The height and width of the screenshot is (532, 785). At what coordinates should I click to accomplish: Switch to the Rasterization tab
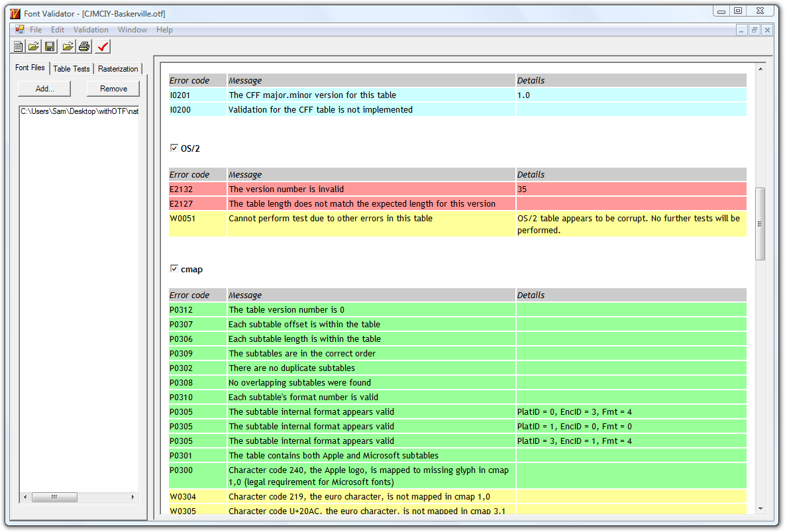118,69
